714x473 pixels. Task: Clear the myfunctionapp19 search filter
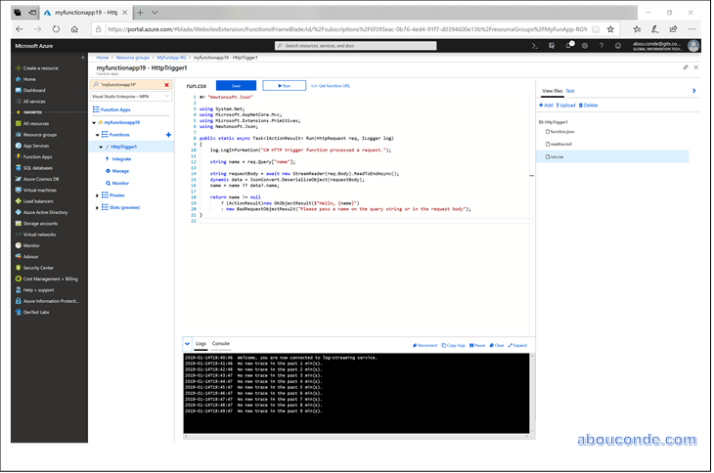pos(167,85)
